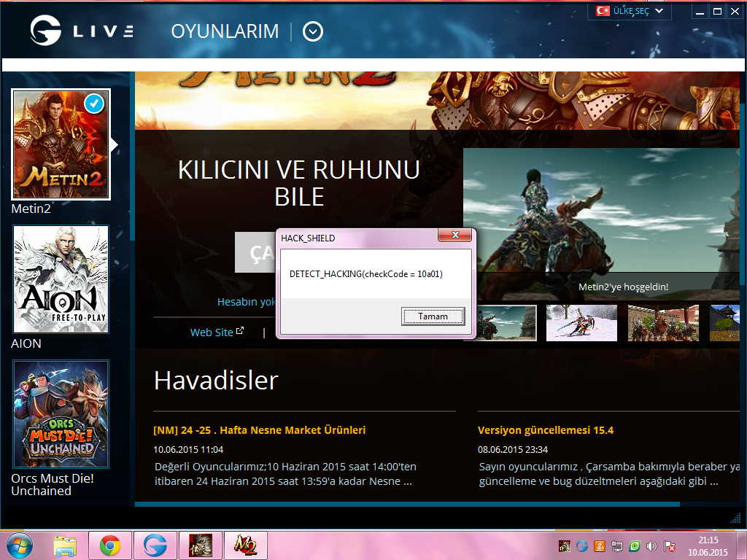Select AION game in sidebar
This screenshot has height=560, width=747.
coord(61,279)
